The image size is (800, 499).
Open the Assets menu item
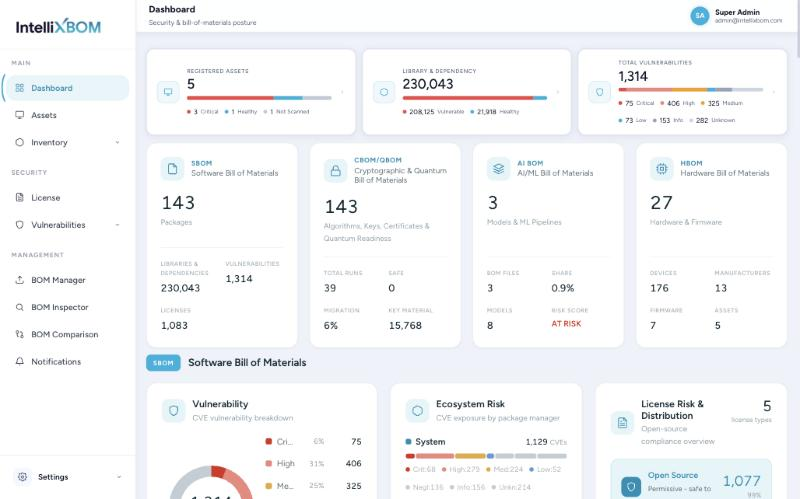(67, 115)
